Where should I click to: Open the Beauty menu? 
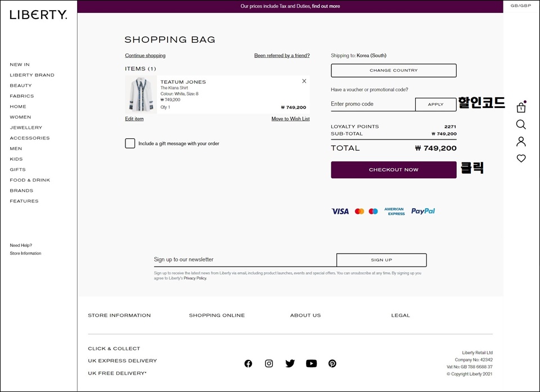[x=21, y=85]
